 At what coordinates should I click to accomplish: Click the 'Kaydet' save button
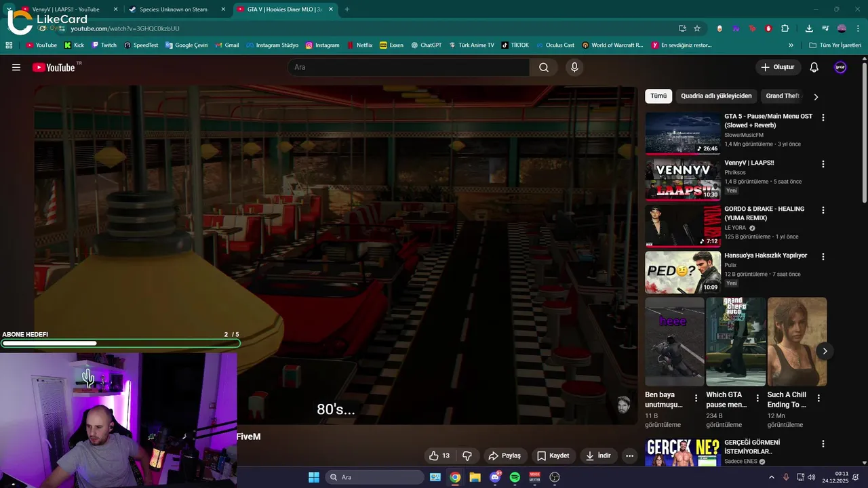click(x=553, y=455)
